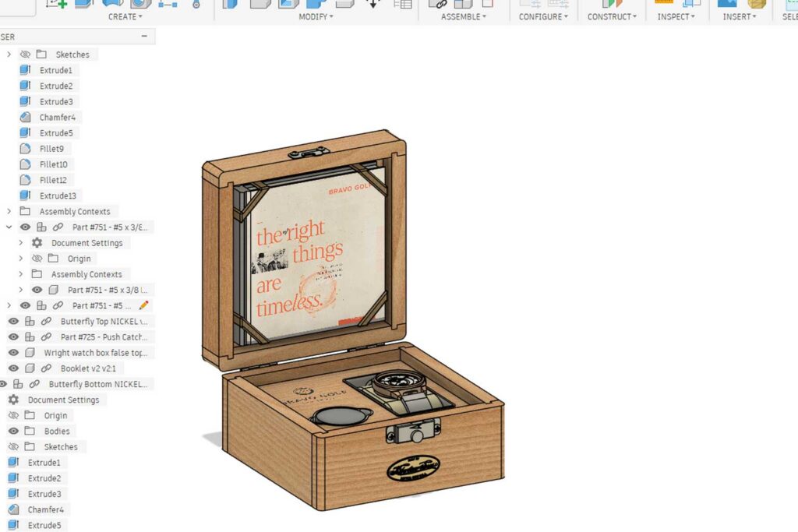Click the Extrude13 feature icon
The width and height of the screenshot is (798, 532).
pos(25,196)
